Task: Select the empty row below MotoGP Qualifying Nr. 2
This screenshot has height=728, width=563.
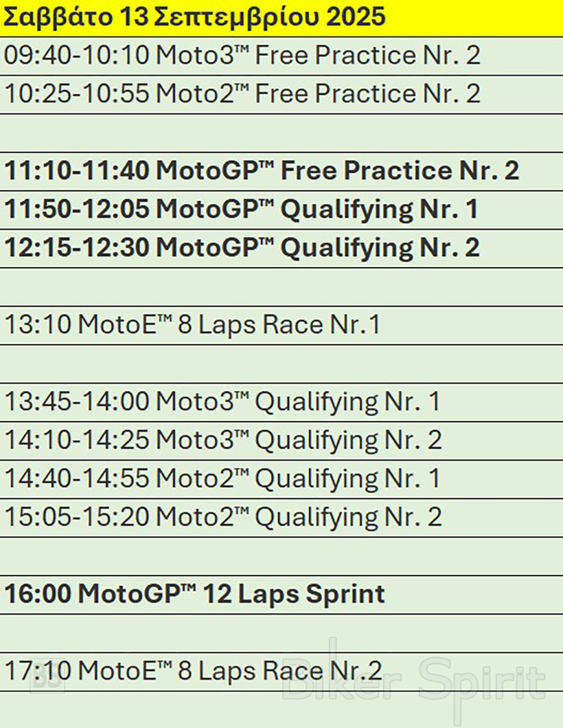Action: (281, 286)
